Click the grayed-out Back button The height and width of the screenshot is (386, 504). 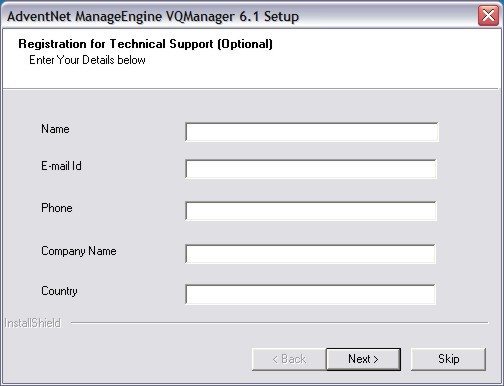click(x=289, y=359)
